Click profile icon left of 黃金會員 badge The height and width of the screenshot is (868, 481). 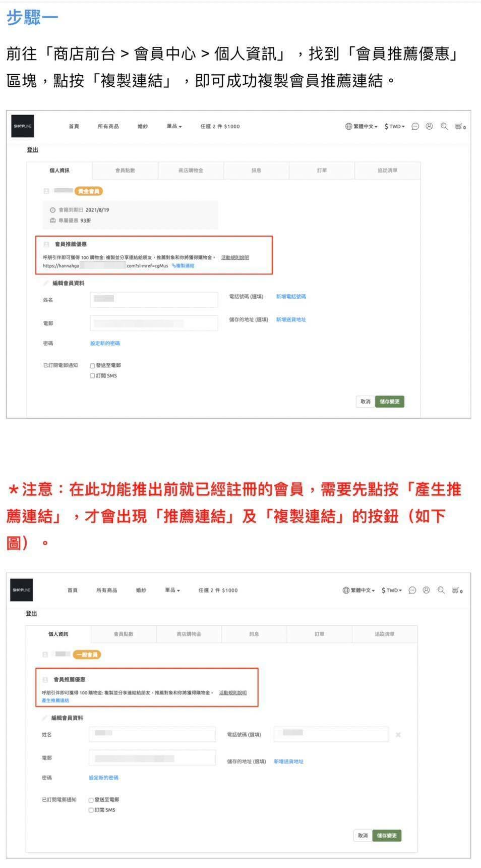coord(46,191)
